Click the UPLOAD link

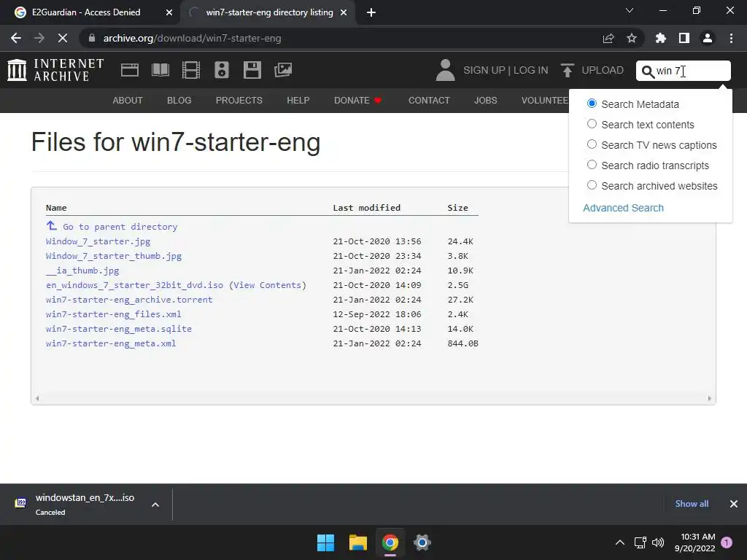[x=603, y=70]
